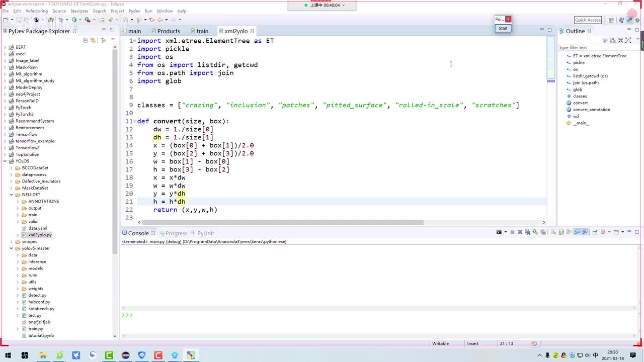Click the Start button in the Poi popup

click(x=503, y=28)
